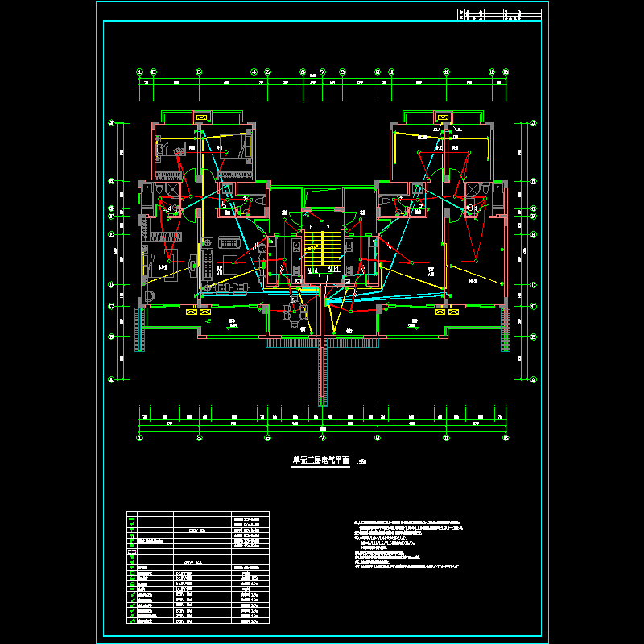Select the yellow AC unit symbol on the top-right balcony
Image resolution: width=644 pixels, height=644 pixels.
(443, 118)
